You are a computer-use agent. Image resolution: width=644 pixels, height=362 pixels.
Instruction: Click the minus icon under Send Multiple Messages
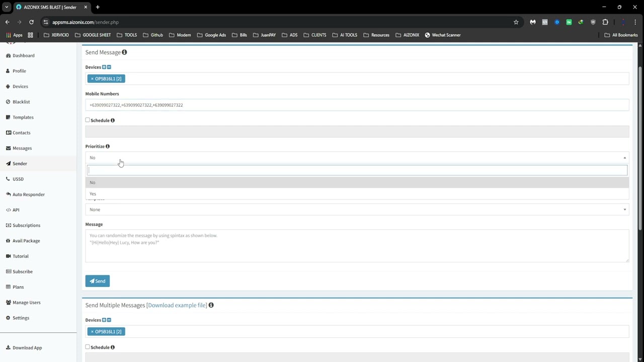coord(109,320)
